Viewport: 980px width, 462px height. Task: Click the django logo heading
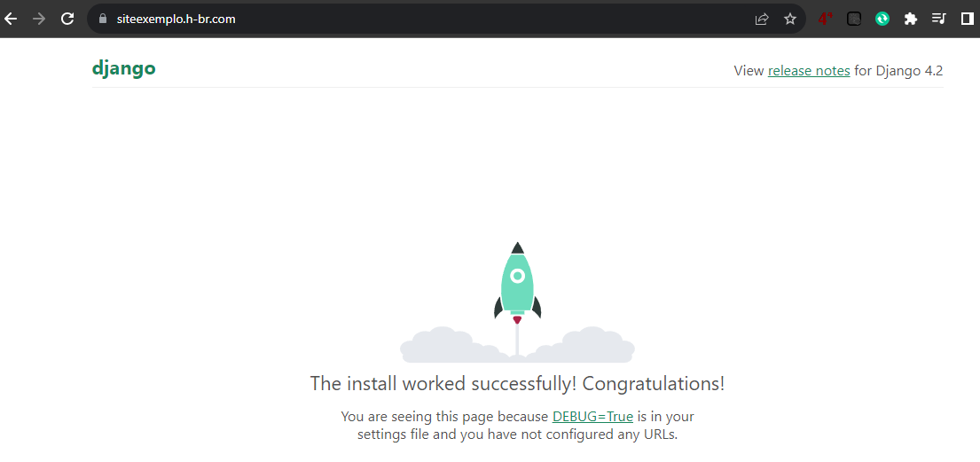pyautogui.click(x=124, y=68)
